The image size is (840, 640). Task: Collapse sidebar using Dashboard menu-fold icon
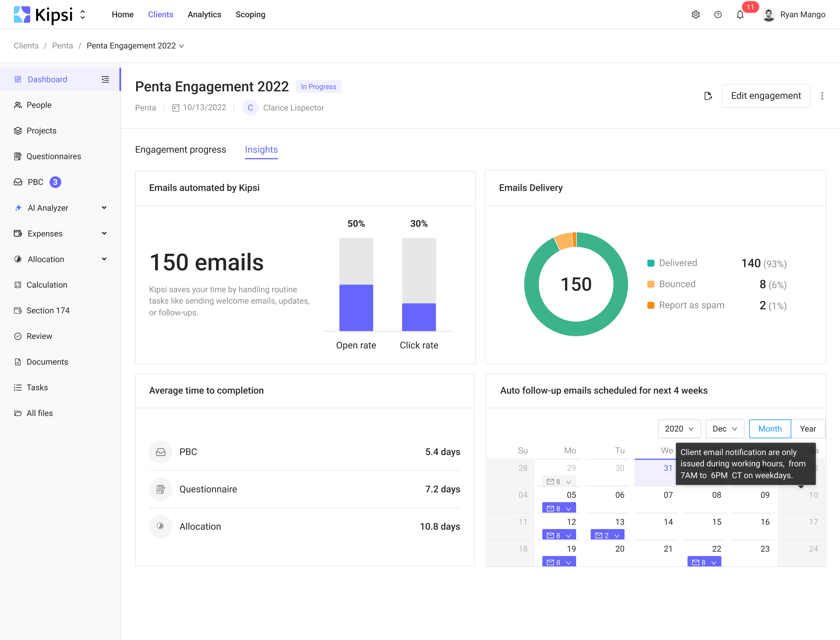[105, 79]
